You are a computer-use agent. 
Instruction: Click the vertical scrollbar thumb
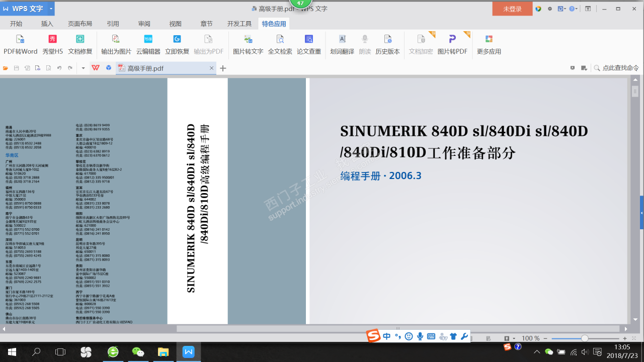(635, 92)
